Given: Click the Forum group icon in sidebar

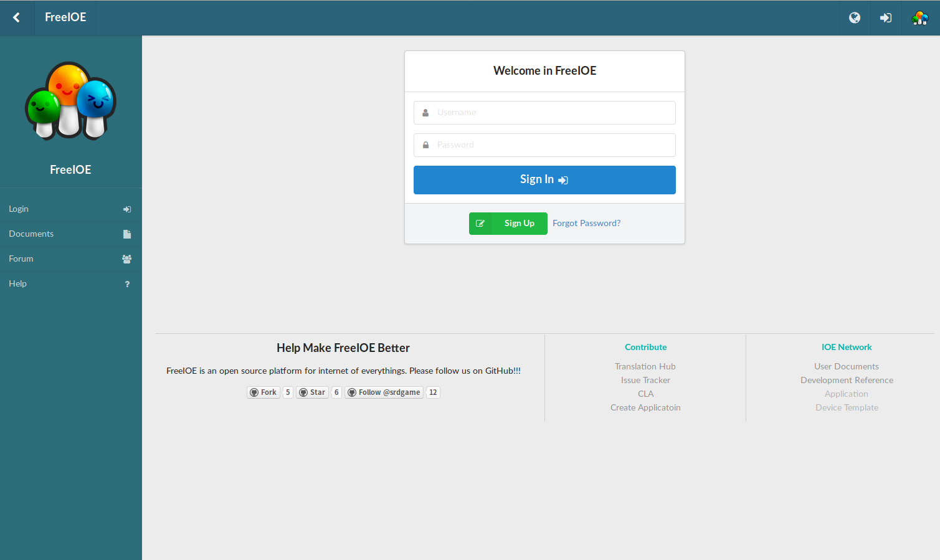Looking at the screenshot, I should [126, 259].
